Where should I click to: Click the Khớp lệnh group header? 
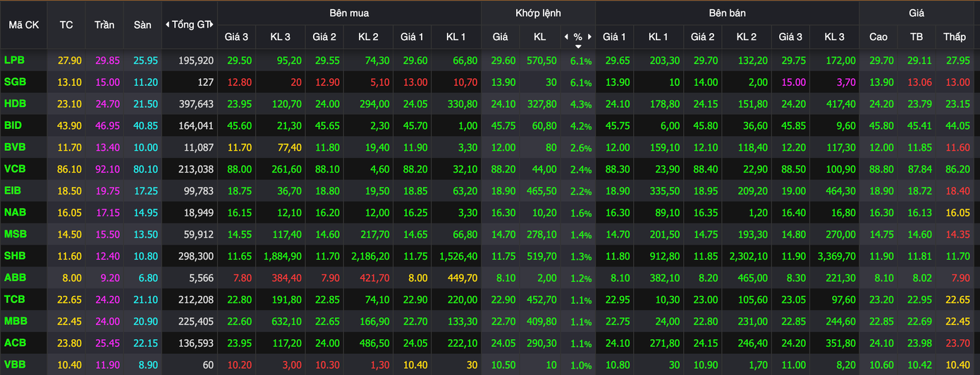tap(538, 13)
